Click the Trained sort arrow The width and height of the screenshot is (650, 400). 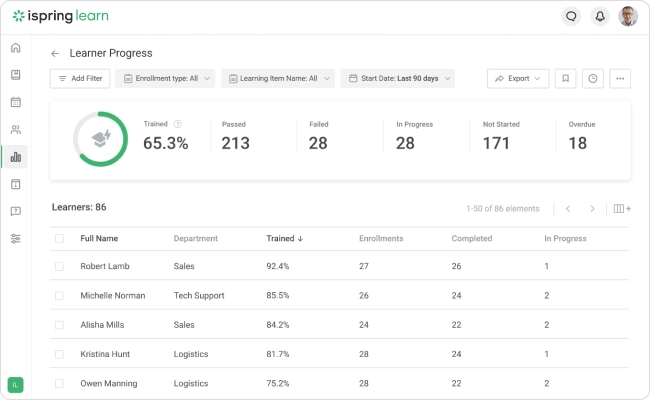(x=301, y=239)
